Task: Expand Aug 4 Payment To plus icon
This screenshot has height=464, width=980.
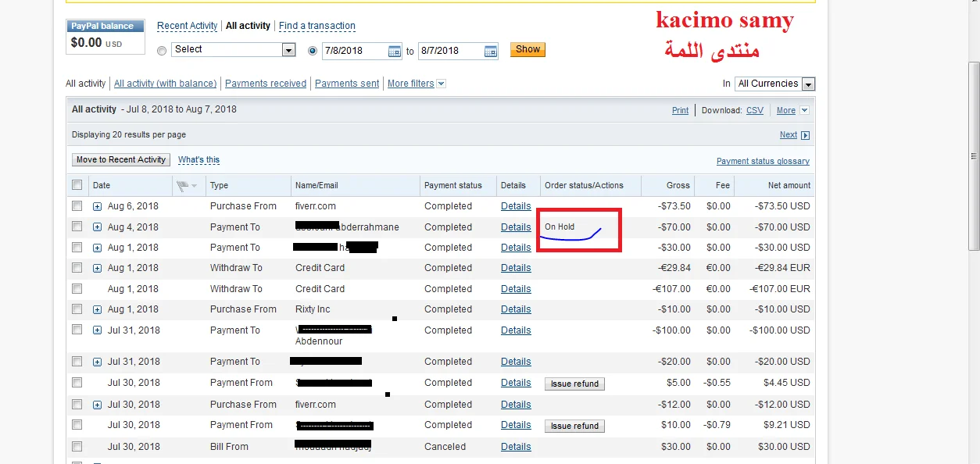Action: tap(98, 227)
